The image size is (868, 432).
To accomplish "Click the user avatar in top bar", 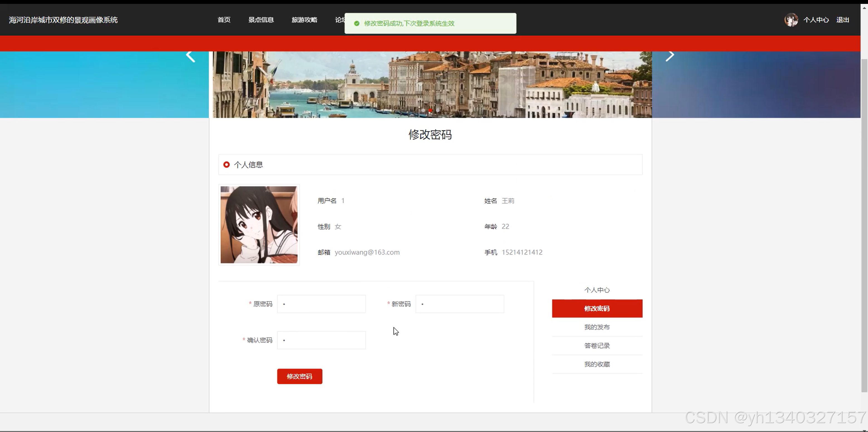I will [791, 20].
